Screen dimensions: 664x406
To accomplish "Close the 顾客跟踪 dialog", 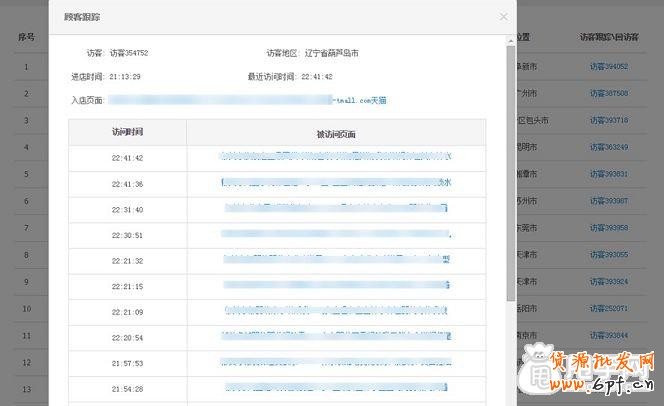I will 504,17.
